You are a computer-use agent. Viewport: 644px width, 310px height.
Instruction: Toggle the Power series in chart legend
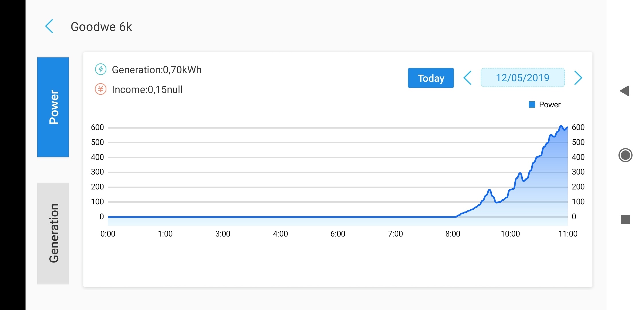point(545,105)
